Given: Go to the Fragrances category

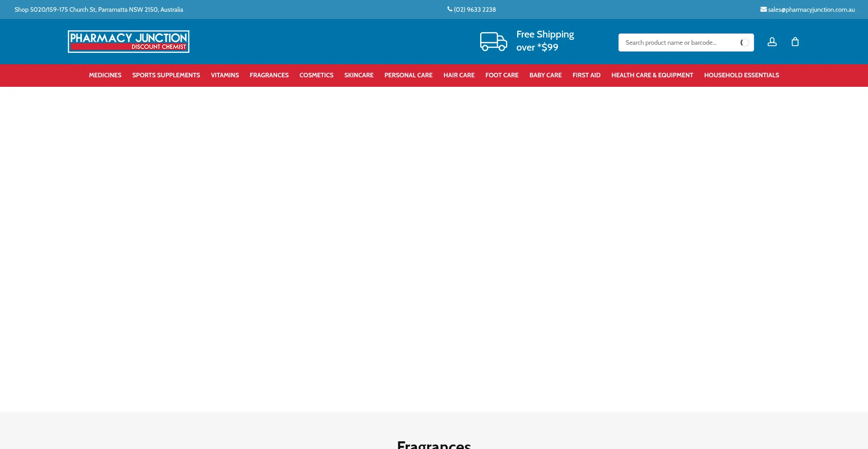Looking at the screenshot, I should click(x=269, y=76).
